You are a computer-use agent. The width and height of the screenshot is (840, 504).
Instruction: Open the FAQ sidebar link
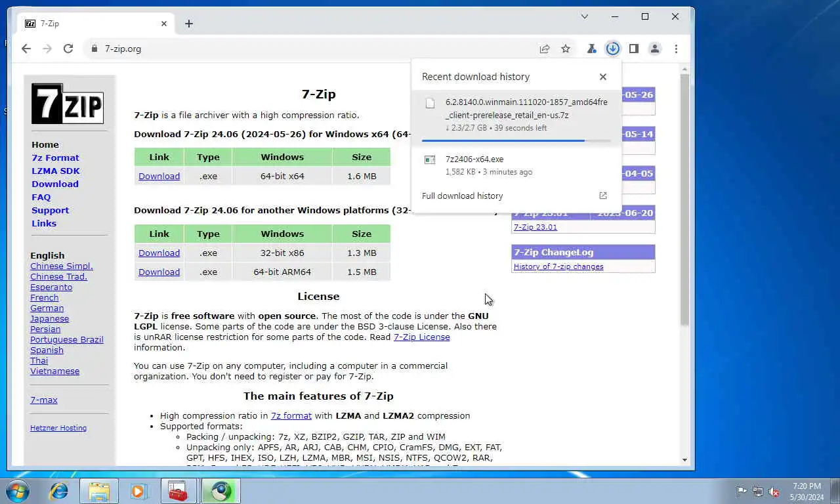click(x=41, y=197)
